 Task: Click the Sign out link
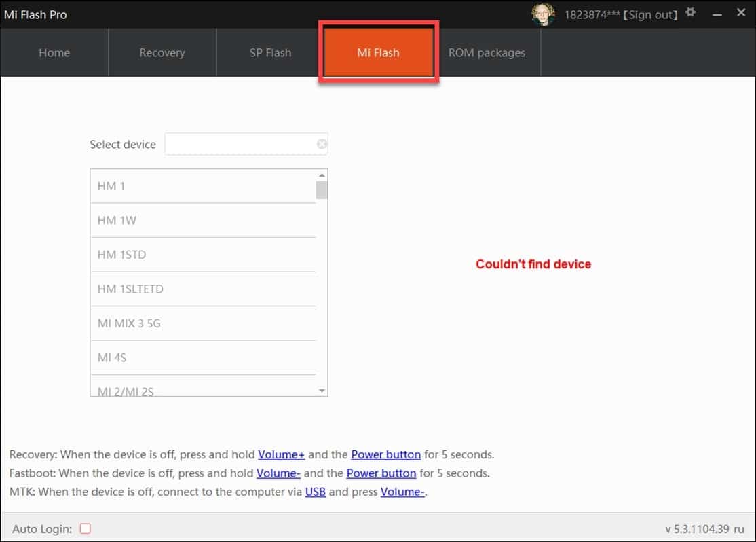650,15
